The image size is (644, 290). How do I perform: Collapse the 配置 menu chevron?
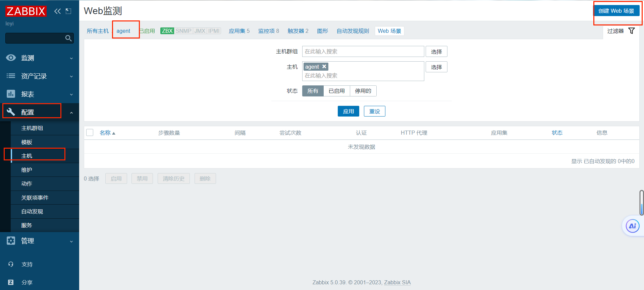pos(71,113)
